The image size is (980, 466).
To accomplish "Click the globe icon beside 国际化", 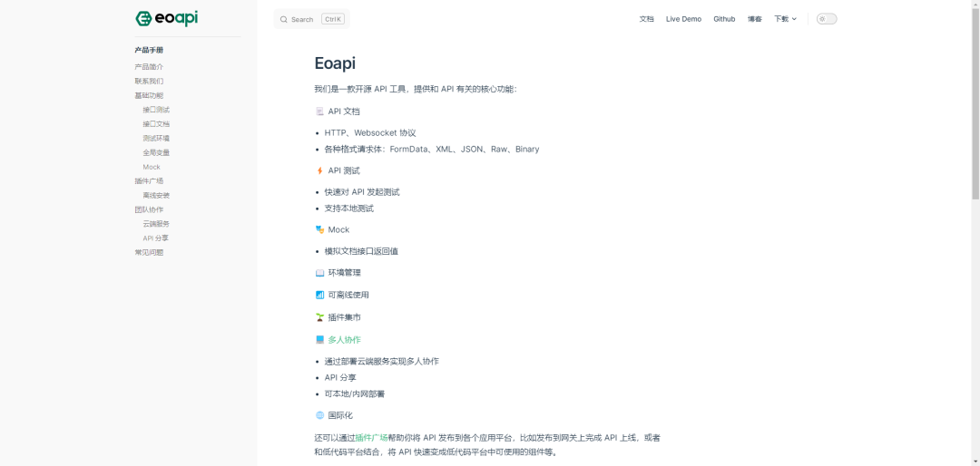I will click(319, 415).
